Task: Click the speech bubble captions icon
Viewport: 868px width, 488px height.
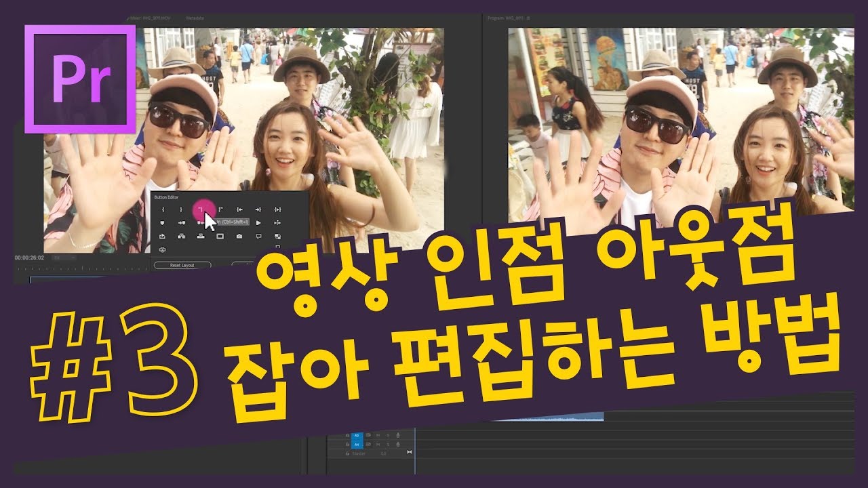Action: (258, 237)
